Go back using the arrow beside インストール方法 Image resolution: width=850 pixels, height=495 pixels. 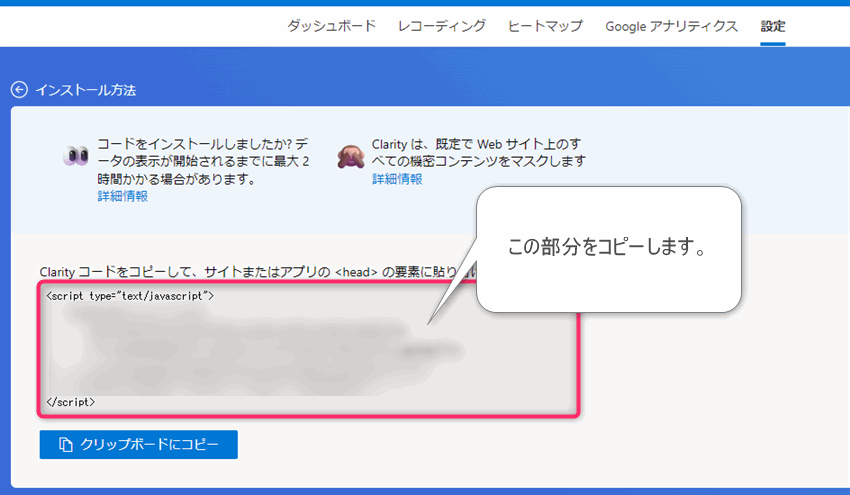pyautogui.click(x=19, y=89)
